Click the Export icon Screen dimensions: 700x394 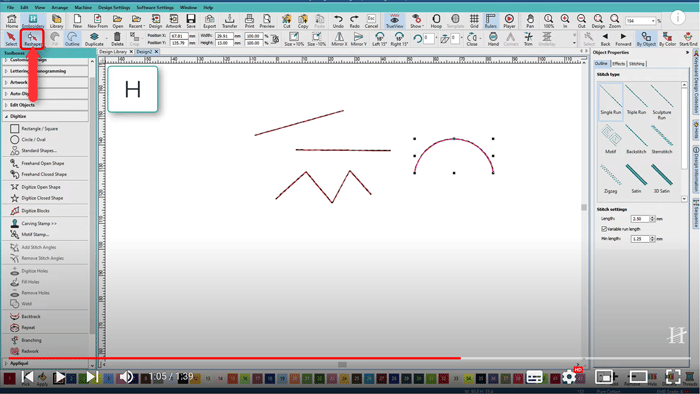(x=209, y=21)
